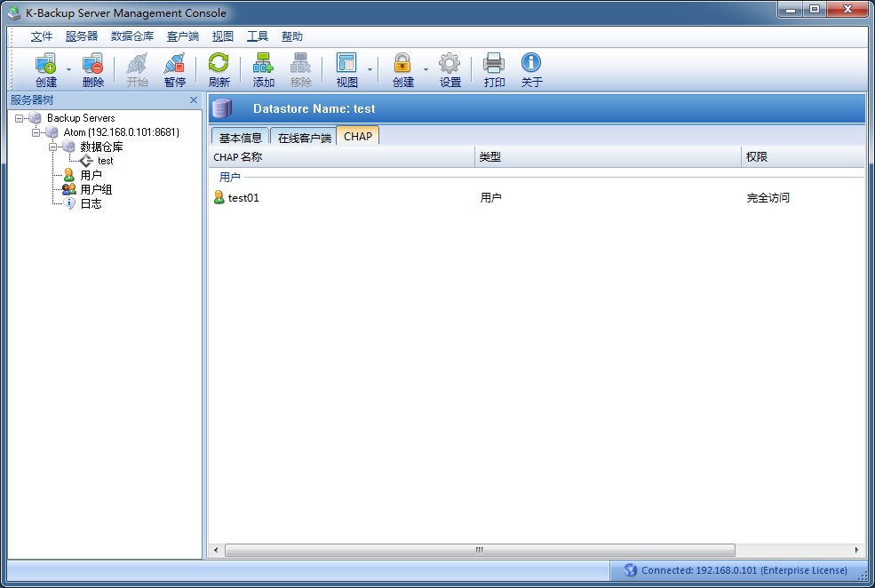Open the 视图 menu in menu bar
Screen dimensions: 875x588
pyautogui.click(x=223, y=36)
